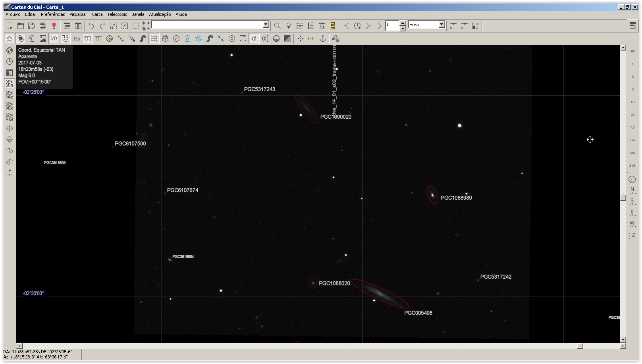Click the galaxy label PGC005498
Viewport: 642px width, 364px height.
[418, 313]
